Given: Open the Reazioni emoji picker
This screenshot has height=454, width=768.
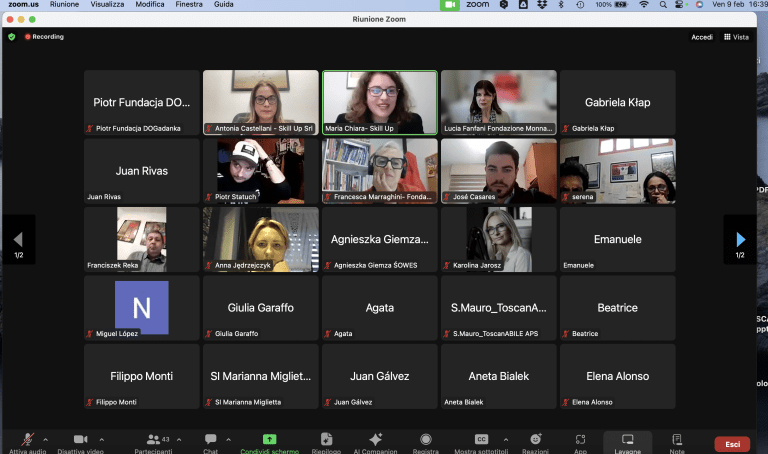Looking at the screenshot, I should (535, 443).
